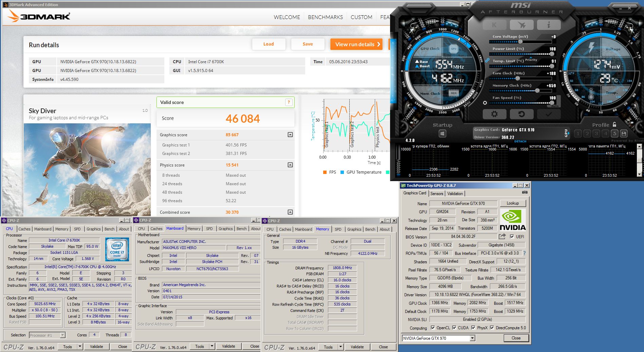Screen dimensions: 644x352
Task: Click the 3DMark logo
Action: coord(39,16)
